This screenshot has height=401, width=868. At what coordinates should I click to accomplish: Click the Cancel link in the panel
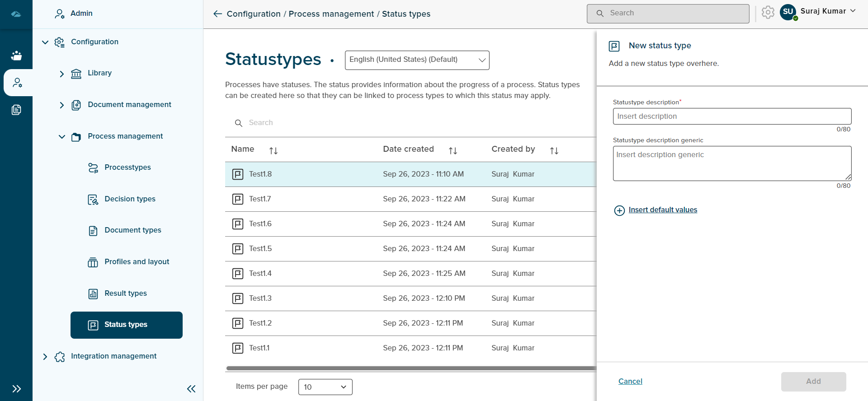pyautogui.click(x=630, y=382)
